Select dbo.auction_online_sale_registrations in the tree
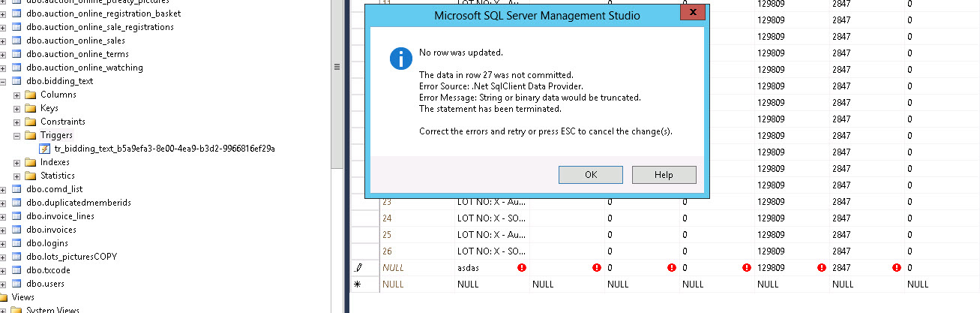Viewport: 980px width, 313px height. pos(100,27)
